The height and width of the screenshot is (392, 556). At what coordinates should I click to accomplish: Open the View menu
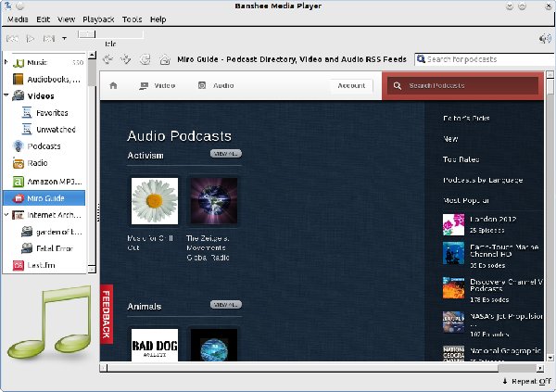[x=66, y=19]
